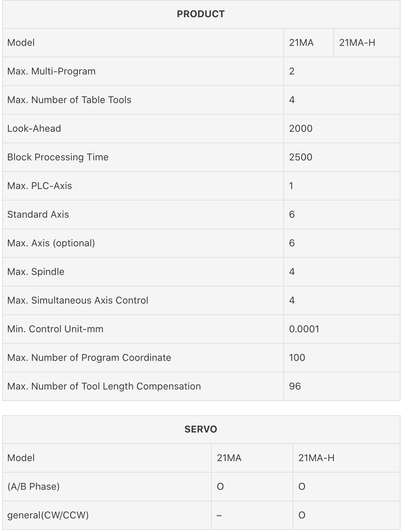
Task: Click Max. Number of Table Tools label
Action: pos(69,100)
